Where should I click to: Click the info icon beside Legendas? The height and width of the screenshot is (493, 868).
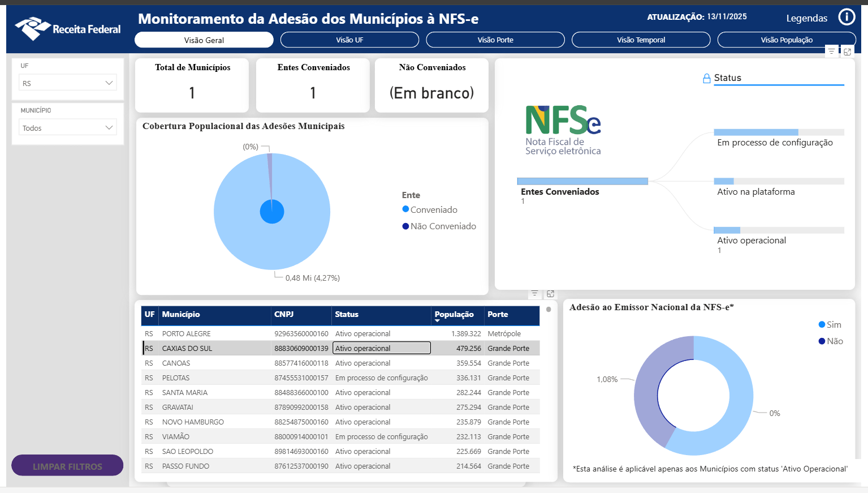point(846,18)
